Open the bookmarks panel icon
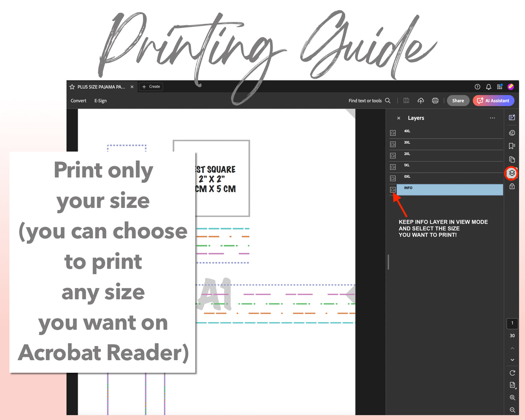Image resolution: width=525 pixels, height=420 pixels. 512,146
